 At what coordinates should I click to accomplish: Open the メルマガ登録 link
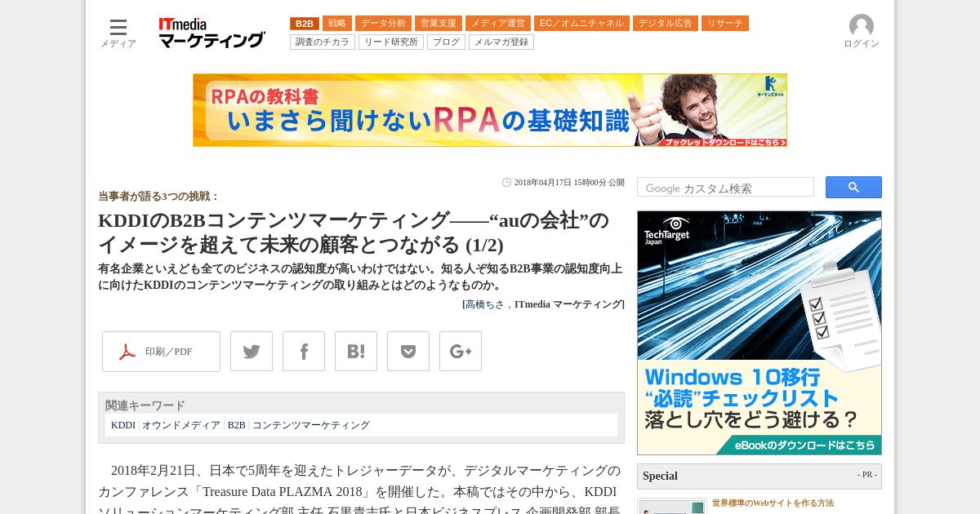tap(501, 42)
